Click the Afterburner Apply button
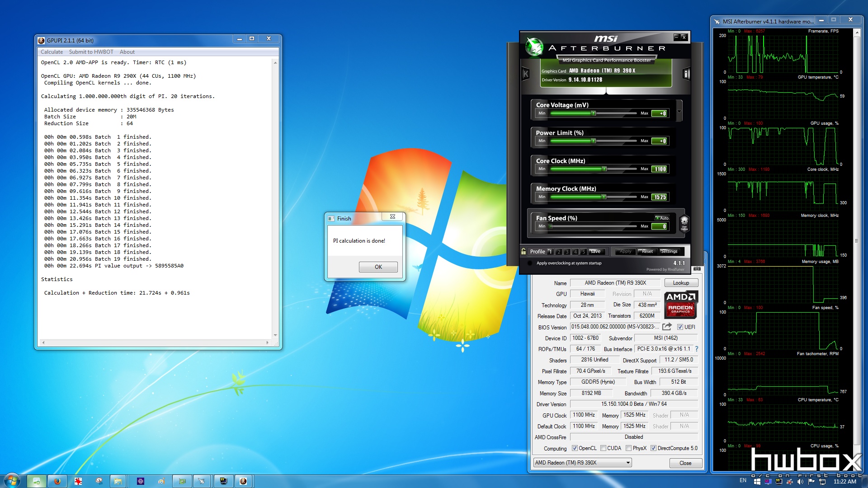Viewport: 868px width, 488px height. click(625, 252)
